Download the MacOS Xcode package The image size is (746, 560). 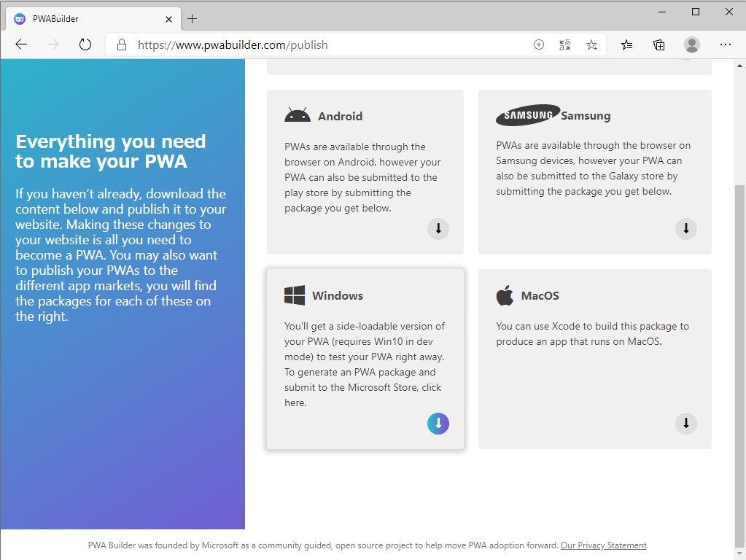click(685, 423)
